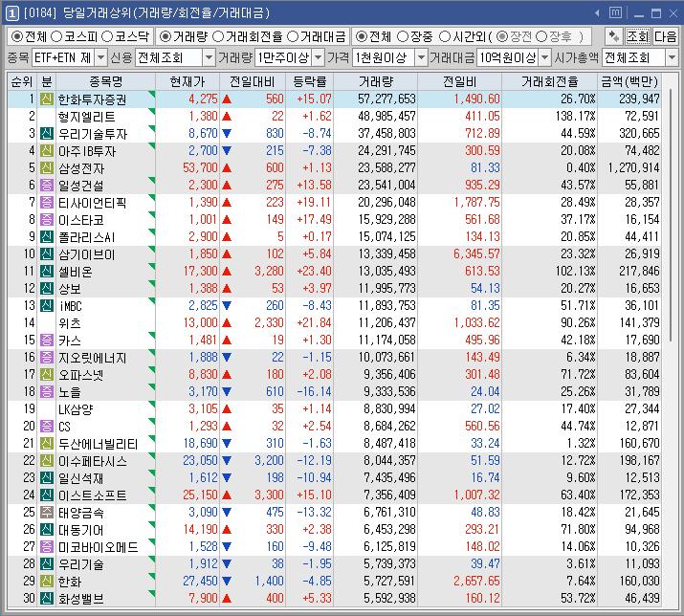Click the 신 badge for 삼성전자

point(47,168)
